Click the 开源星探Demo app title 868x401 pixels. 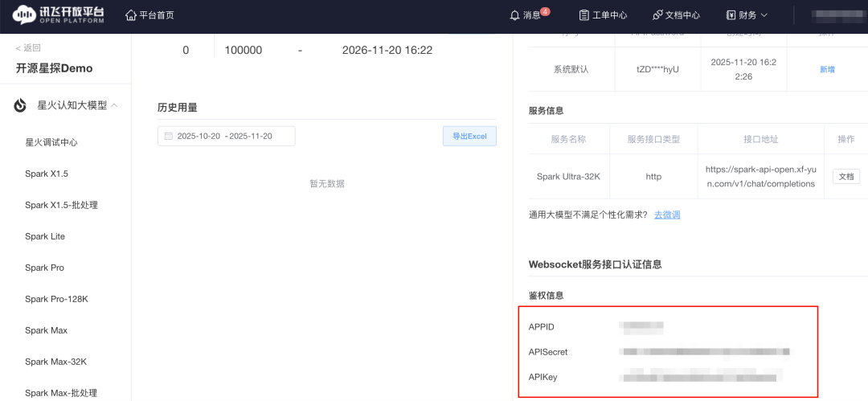click(55, 68)
